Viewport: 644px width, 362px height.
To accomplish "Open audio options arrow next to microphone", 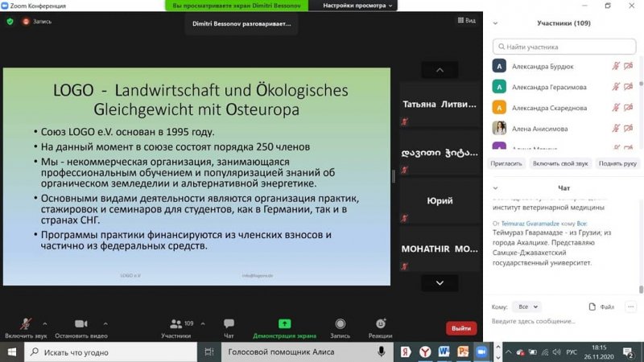I will point(45,324).
